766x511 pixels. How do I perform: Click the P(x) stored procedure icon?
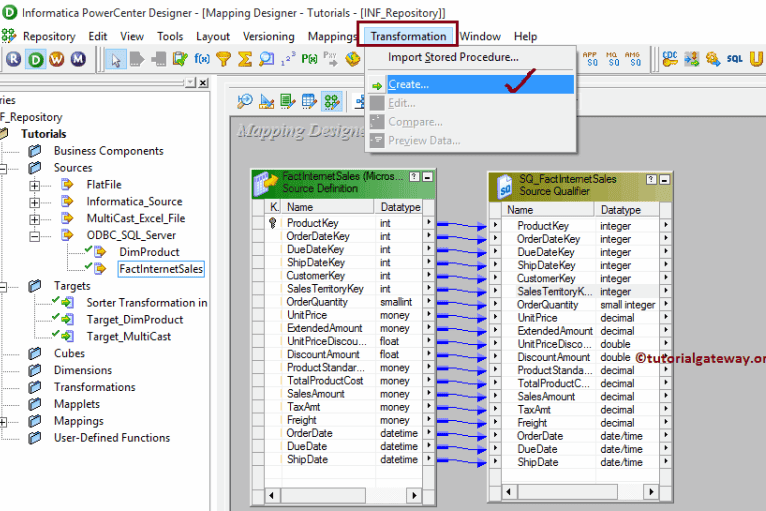point(309,59)
